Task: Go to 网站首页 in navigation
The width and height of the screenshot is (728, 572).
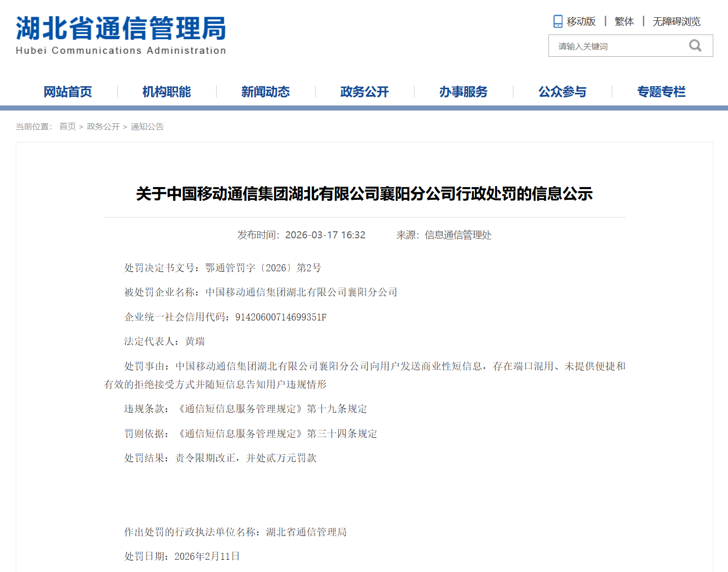Action: coord(67,92)
